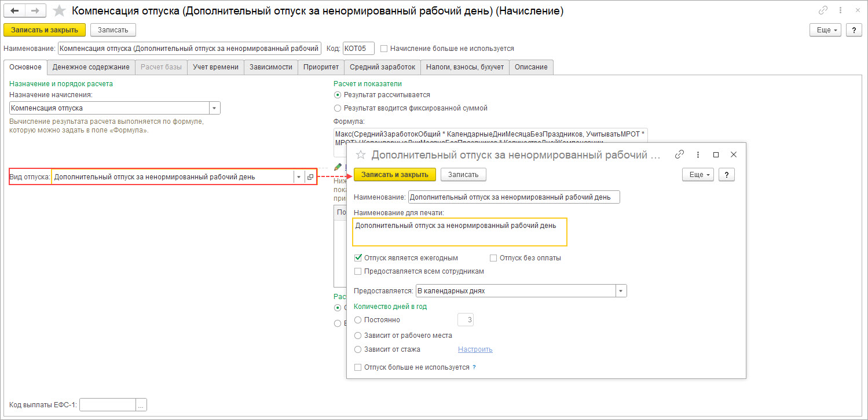The width and height of the screenshot is (868, 420).
Task: Select Результат рассчитывается radio option
Action: click(x=338, y=94)
